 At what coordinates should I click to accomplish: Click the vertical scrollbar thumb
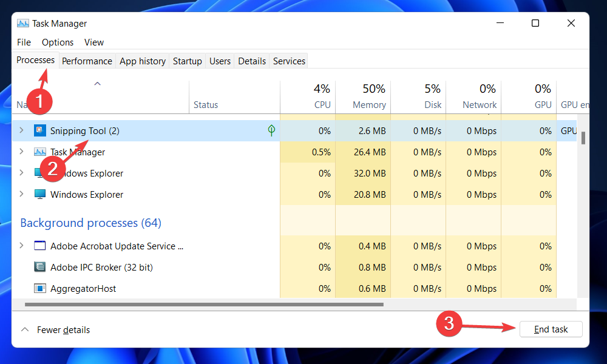[x=583, y=138]
